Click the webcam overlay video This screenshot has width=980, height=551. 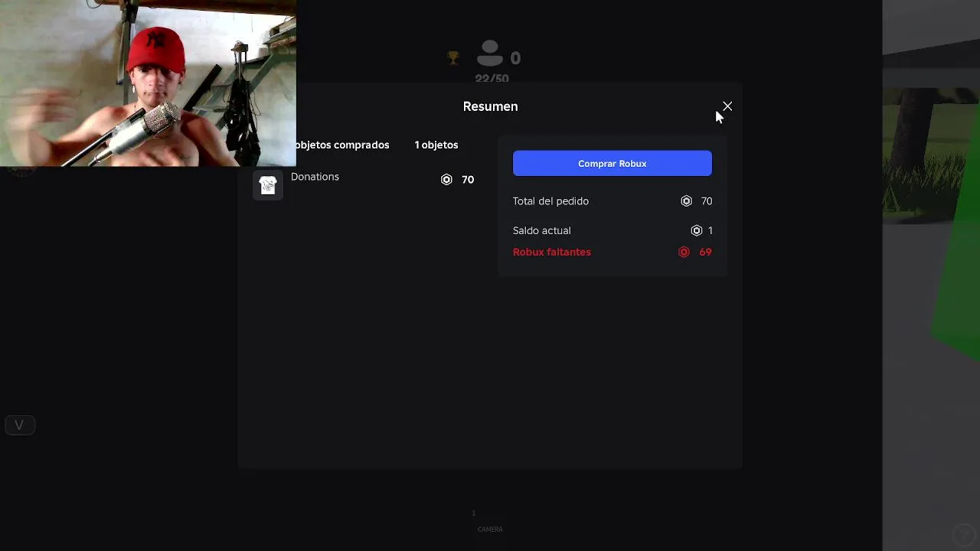[148, 83]
